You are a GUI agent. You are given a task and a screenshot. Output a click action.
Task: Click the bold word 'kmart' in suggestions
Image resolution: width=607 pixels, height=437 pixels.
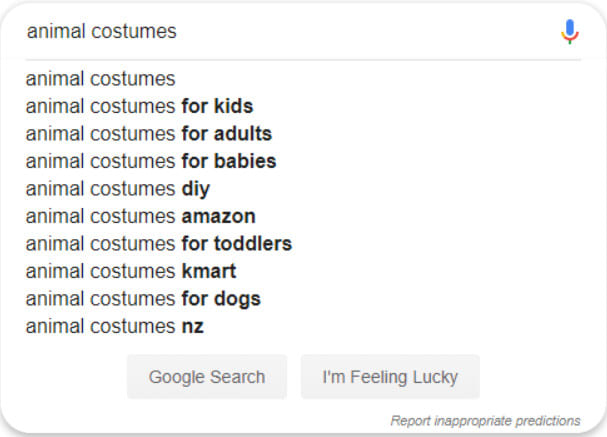point(209,271)
